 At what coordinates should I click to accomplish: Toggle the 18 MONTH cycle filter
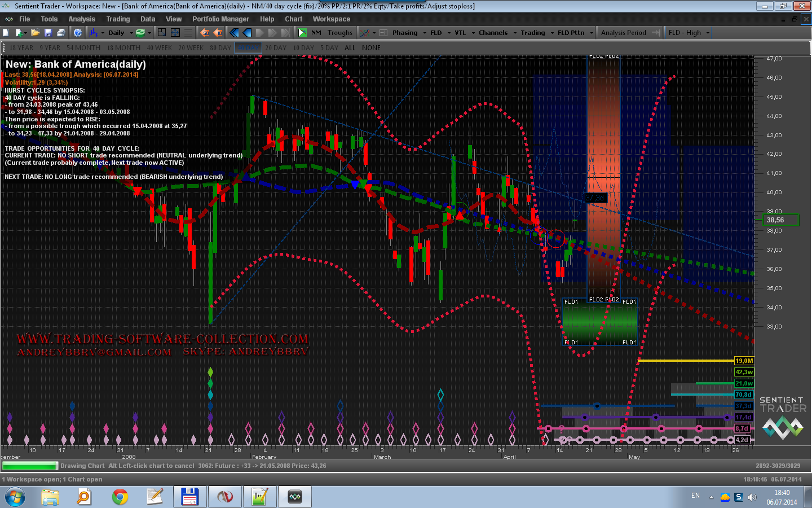[123, 48]
